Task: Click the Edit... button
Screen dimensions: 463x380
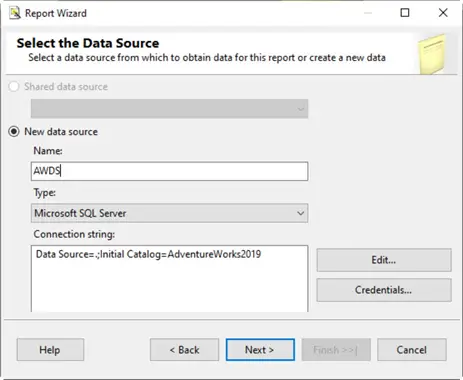Action: 384,260
